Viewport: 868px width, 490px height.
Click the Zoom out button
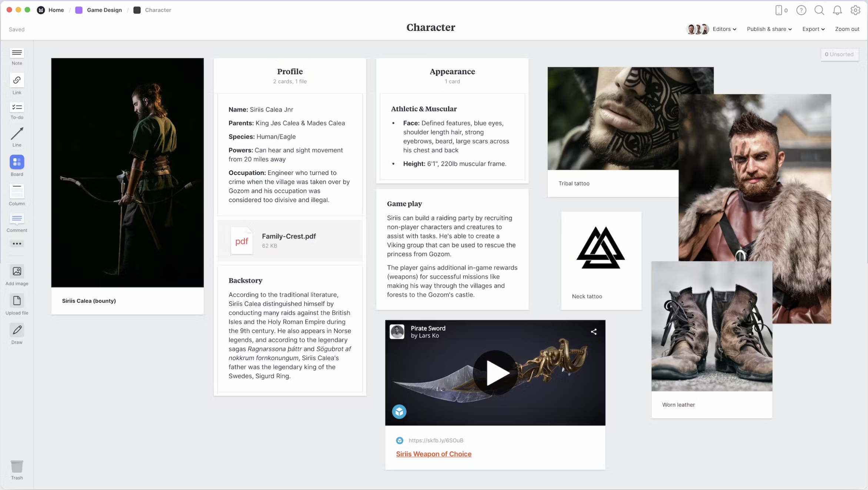847,29
